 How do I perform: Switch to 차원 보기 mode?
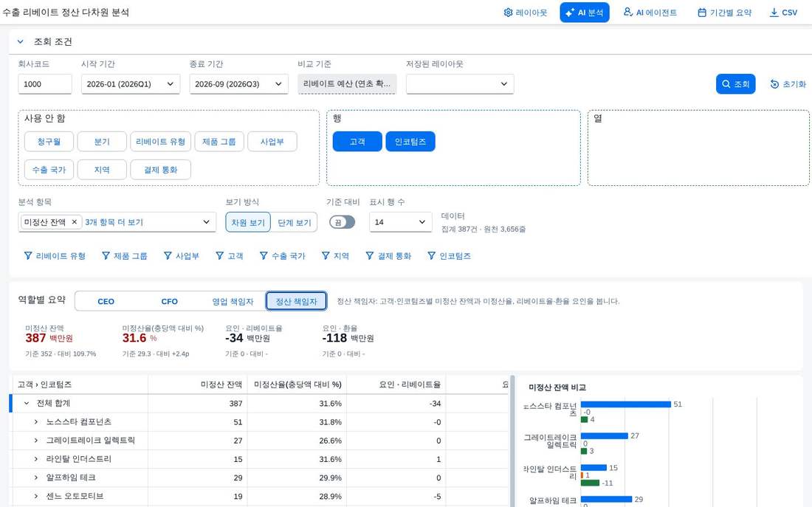(248, 222)
